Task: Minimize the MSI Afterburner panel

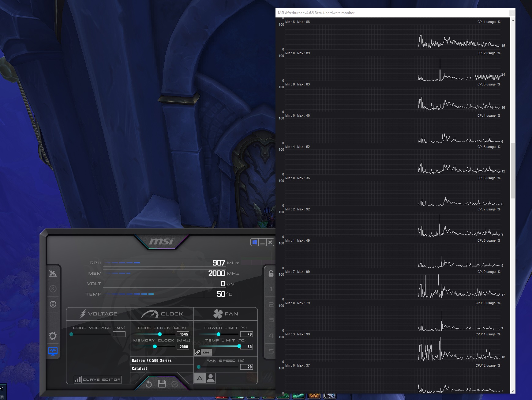Action: coord(262,242)
